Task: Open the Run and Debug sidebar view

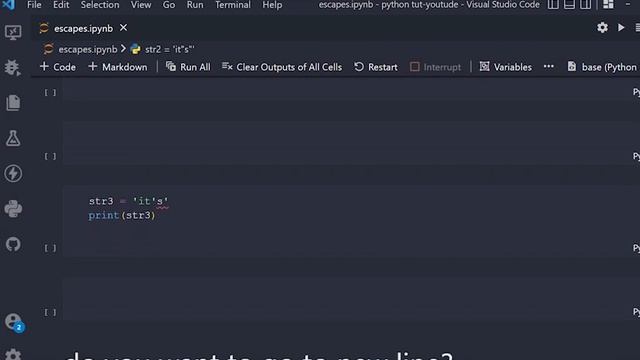Action: [13, 67]
